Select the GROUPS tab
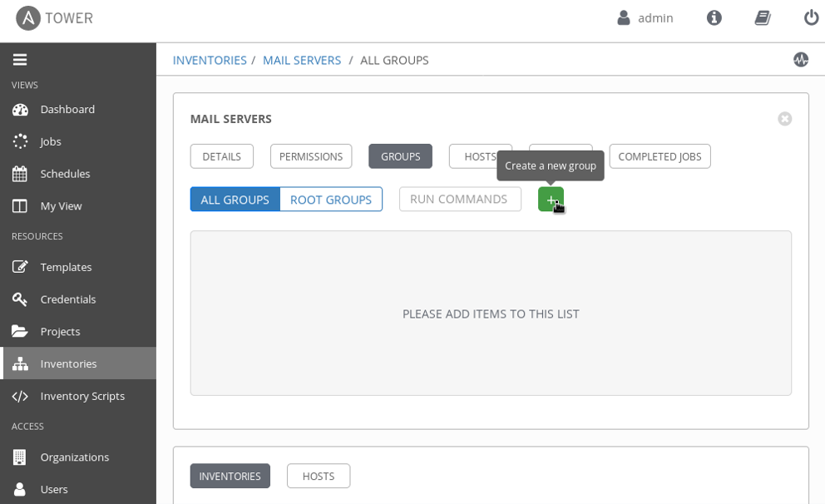This screenshot has height=504, width=825. click(x=400, y=156)
